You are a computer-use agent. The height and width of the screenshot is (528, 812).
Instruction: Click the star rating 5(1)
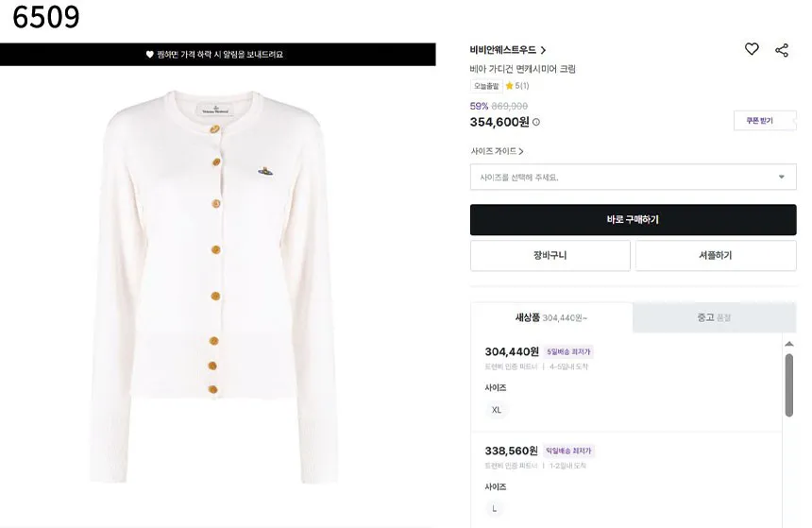point(516,86)
